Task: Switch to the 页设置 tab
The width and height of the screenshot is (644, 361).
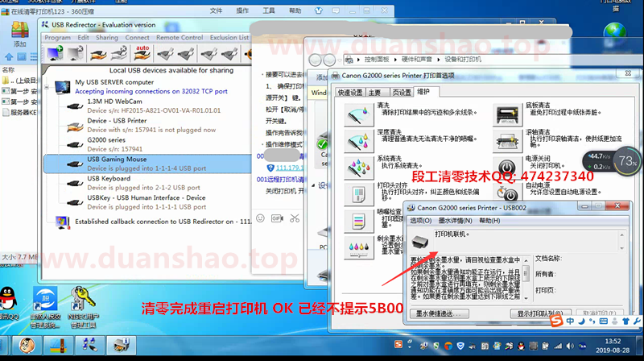Action: click(x=401, y=93)
